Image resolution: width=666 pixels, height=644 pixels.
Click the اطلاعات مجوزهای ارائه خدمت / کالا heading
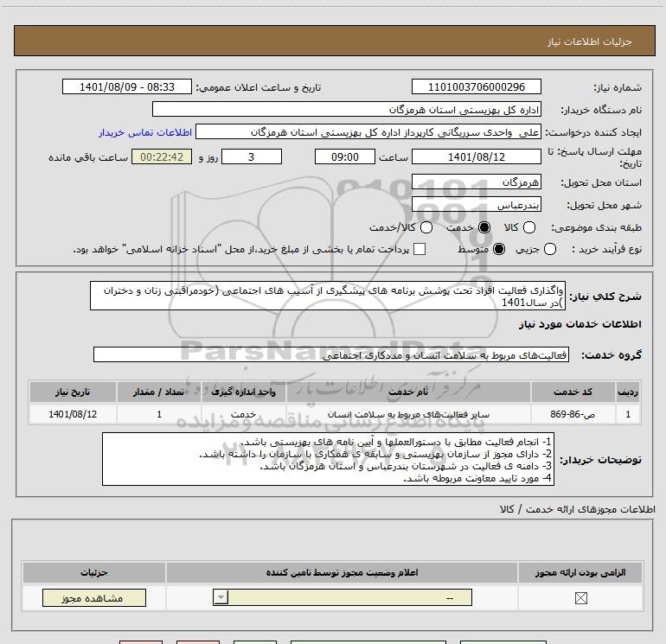click(578, 509)
